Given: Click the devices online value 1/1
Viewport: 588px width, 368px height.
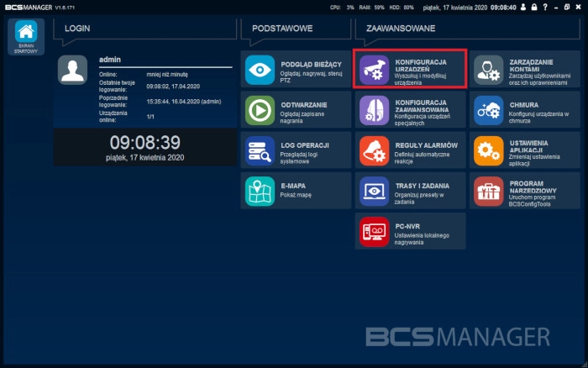Looking at the screenshot, I should click(150, 117).
